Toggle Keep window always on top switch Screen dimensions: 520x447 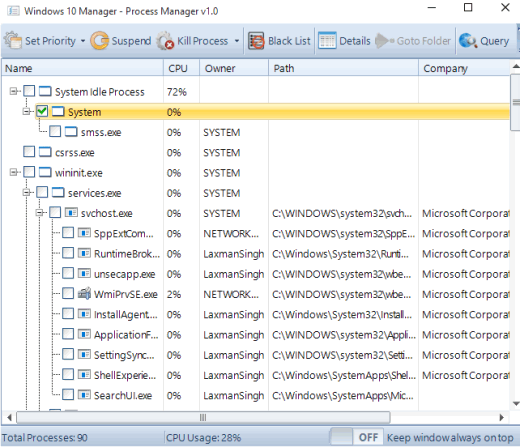coord(356,437)
